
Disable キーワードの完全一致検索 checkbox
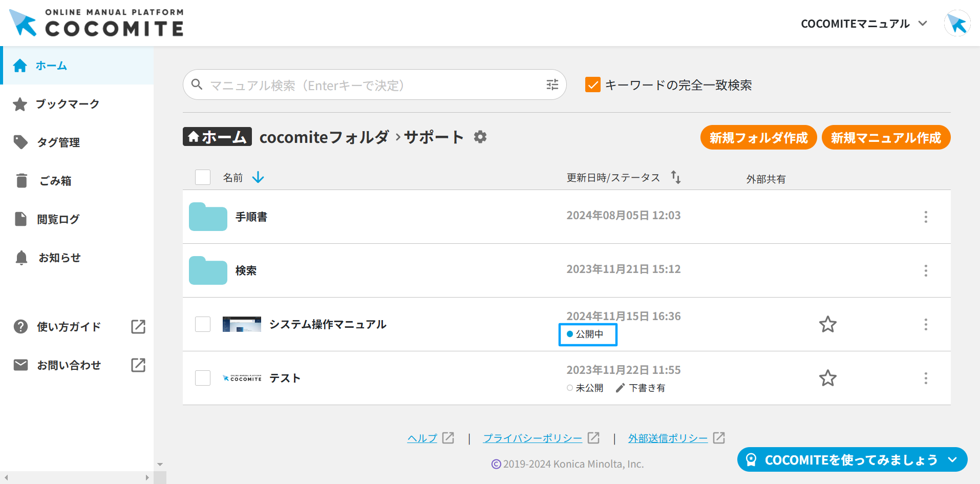point(592,85)
